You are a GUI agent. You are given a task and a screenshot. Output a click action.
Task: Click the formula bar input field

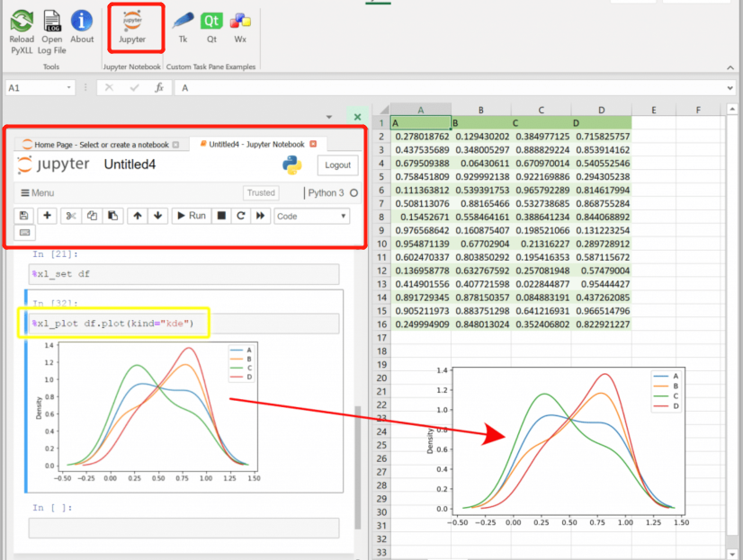[x=450, y=87]
